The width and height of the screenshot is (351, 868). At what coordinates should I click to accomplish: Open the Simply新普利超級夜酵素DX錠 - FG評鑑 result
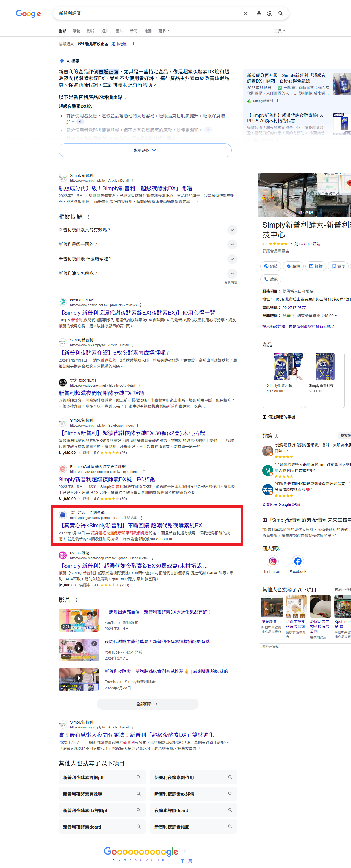click(107, 480)
